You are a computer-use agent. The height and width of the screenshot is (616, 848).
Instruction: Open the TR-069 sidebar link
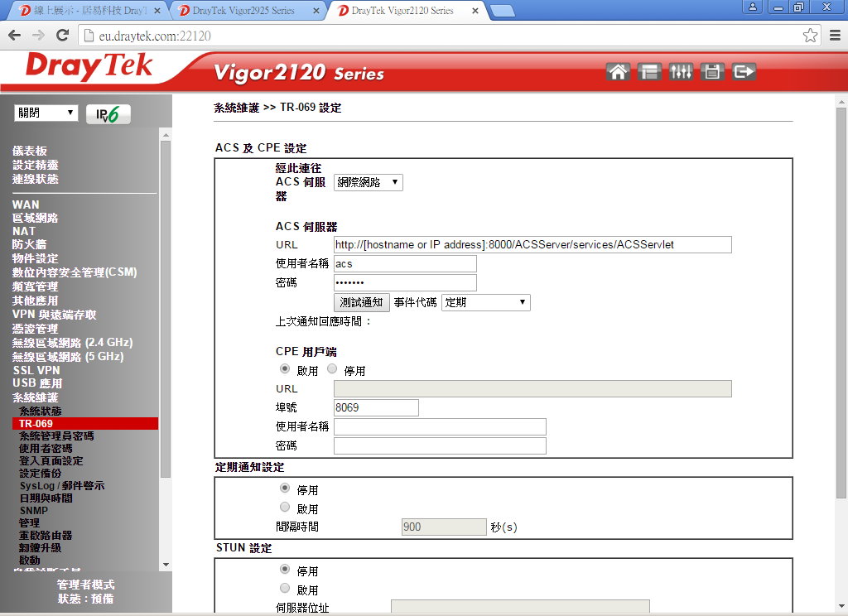point(85,423)
